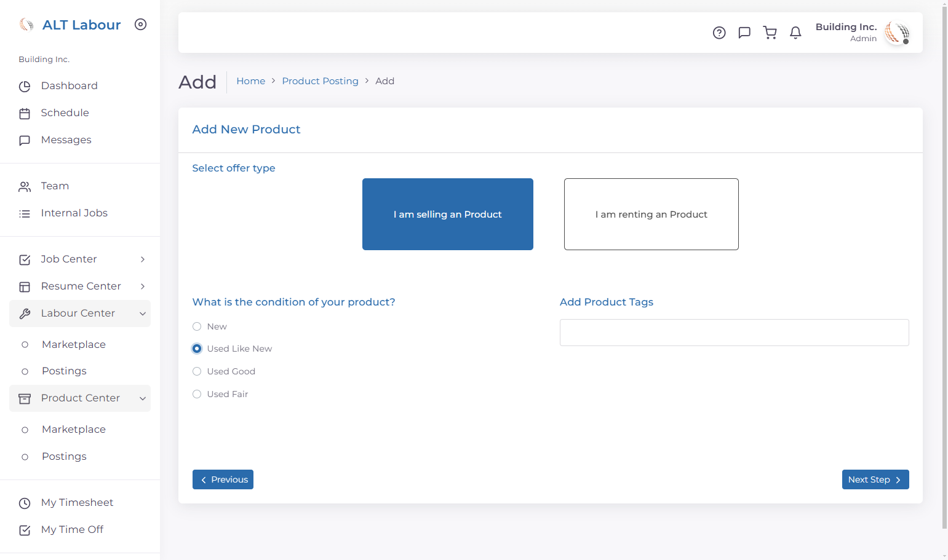Open the notifications bell icon
The image size is (948, 560).
795,33
